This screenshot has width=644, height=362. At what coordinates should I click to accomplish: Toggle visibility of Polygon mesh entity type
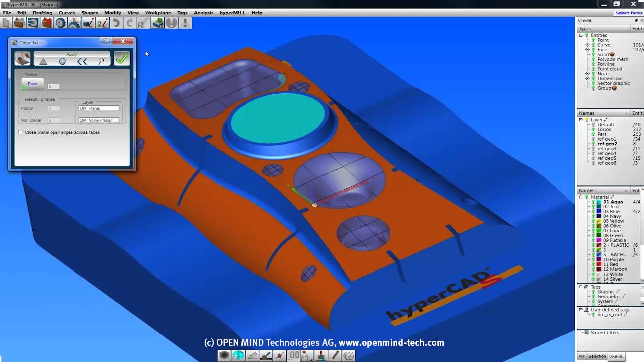click(x=593, y=59)
